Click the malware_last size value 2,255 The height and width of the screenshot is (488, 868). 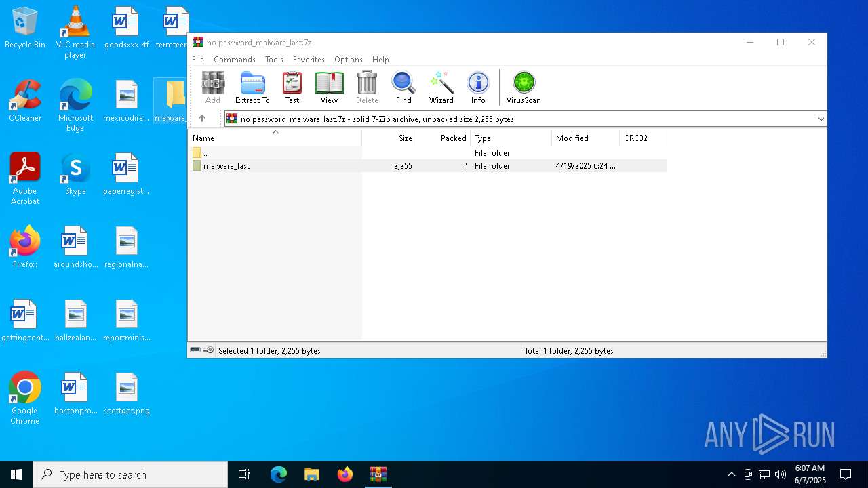[x=403, y=165]
